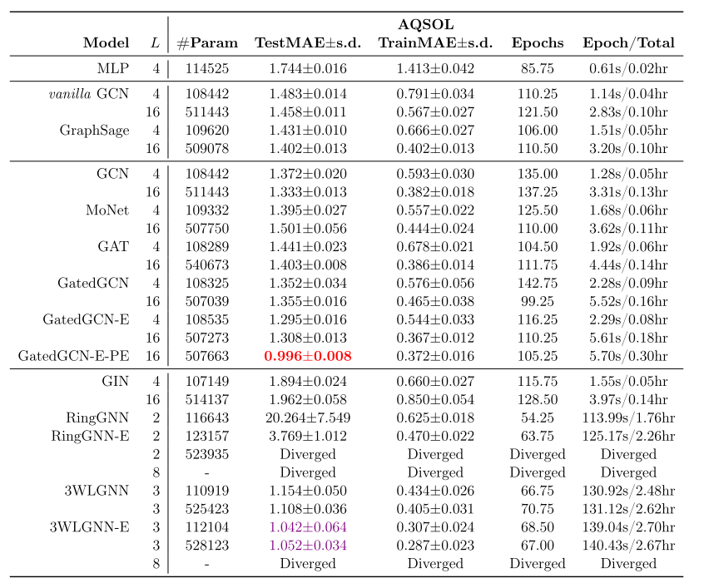
Task: Select the TestMAE±s.d. column header
Action: click(x=309, y=42)
